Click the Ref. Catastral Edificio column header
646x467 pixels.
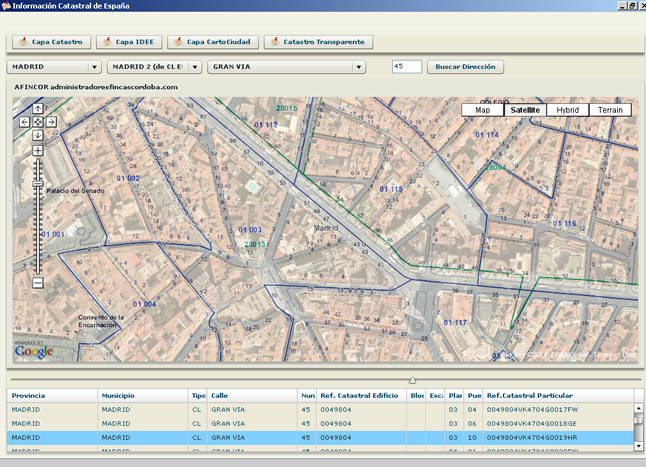point(361,396)
